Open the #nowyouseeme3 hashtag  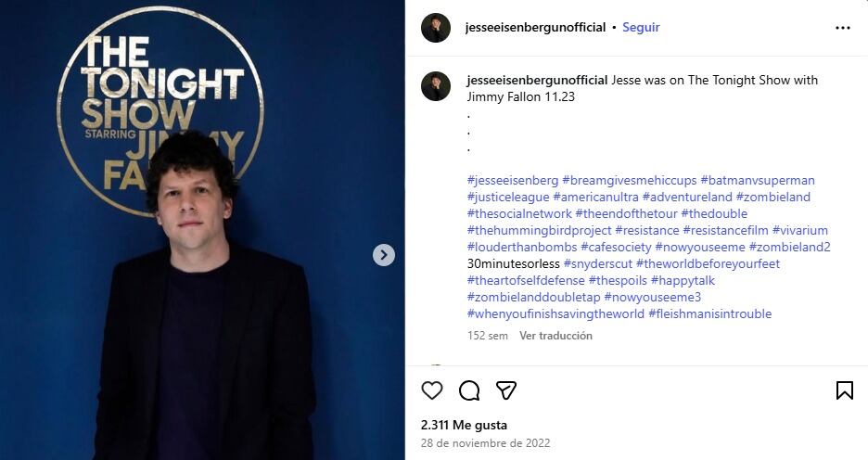653,298
